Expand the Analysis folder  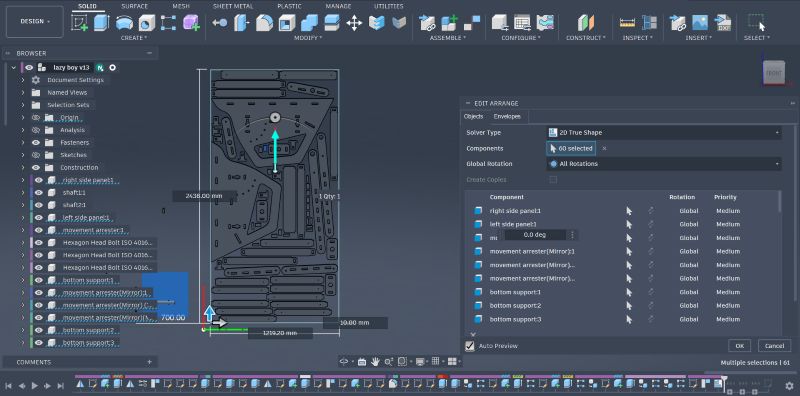pyautogui.click(x=23, y=130)
